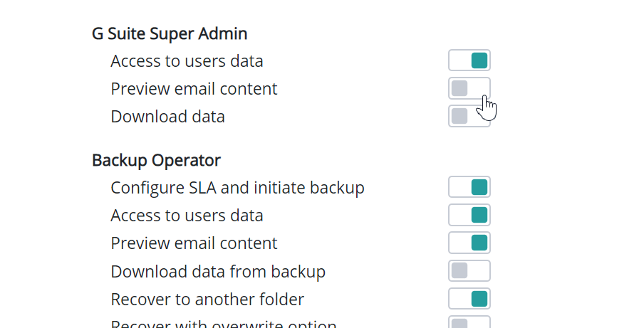Click Preview email content label under G Suite Super Admin
Viewport: 644px width, 328px height.
pyautogui.click(x=194, y=89)
